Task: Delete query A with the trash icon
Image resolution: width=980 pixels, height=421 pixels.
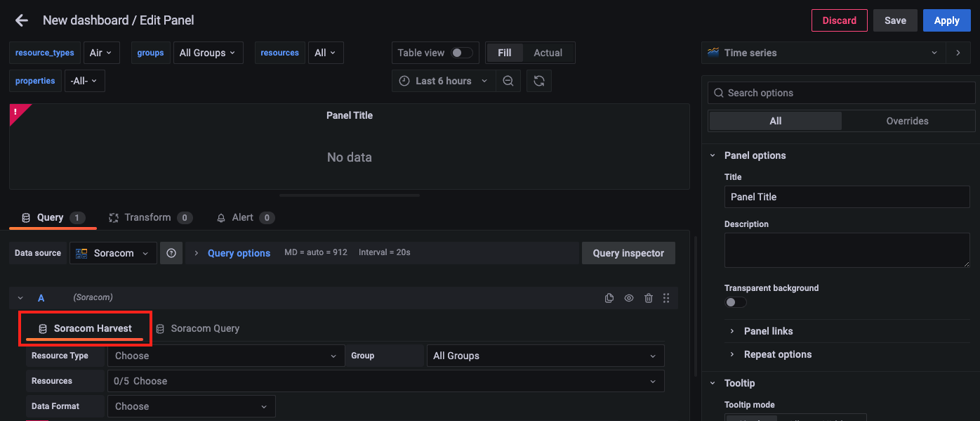Action: [649, 298]
